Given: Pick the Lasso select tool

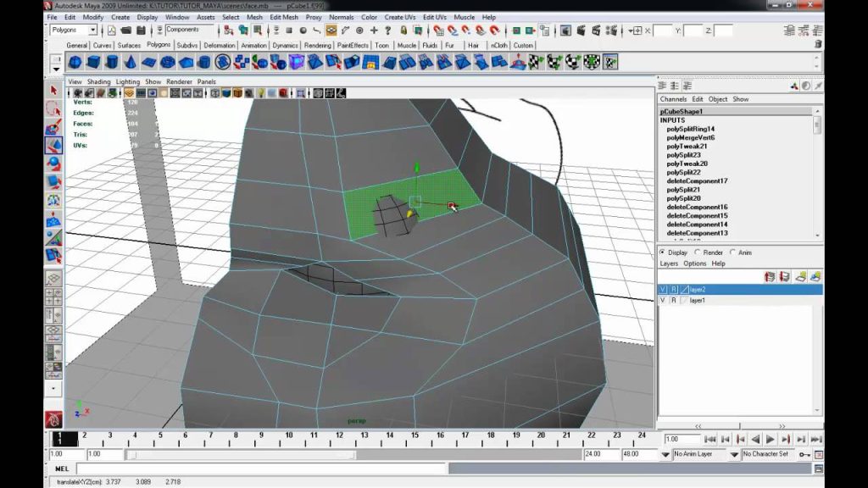Looking at the screenshot, I should coord(53,108).
